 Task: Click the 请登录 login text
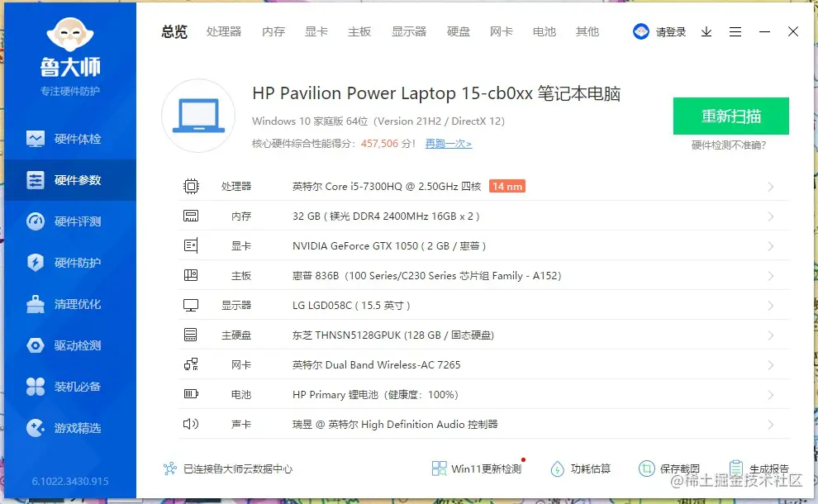click(x=671, y=32)
